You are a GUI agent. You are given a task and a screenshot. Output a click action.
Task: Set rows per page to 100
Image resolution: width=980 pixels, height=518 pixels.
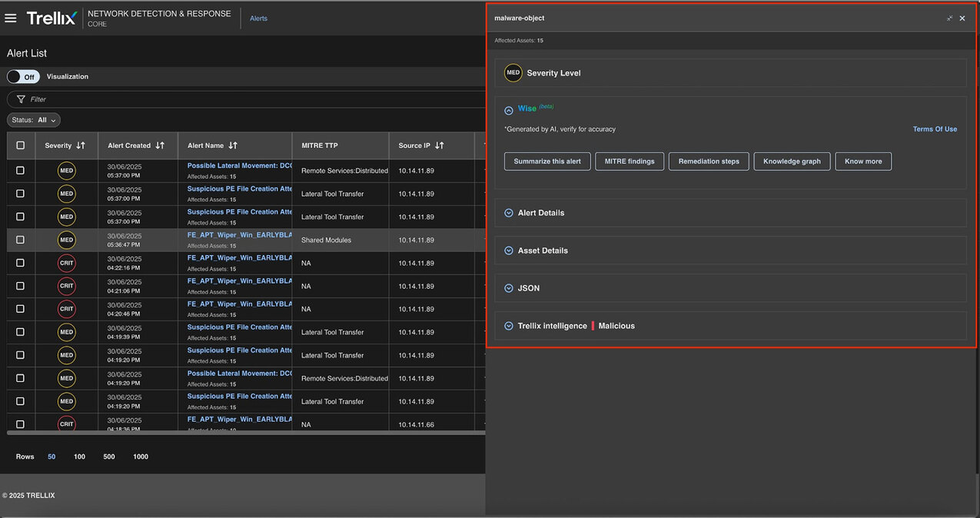[79, 457]
